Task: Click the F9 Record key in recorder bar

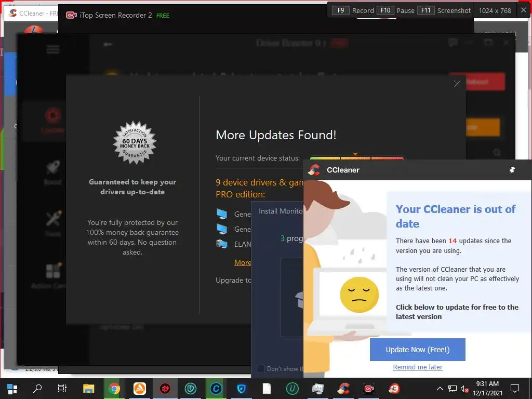Action: click(340, 10)
